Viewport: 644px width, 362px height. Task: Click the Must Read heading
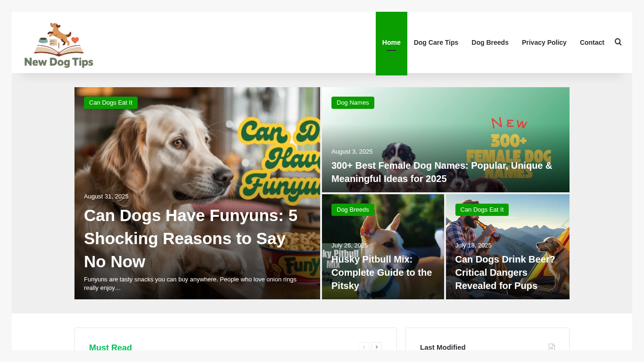pos(110,348)
